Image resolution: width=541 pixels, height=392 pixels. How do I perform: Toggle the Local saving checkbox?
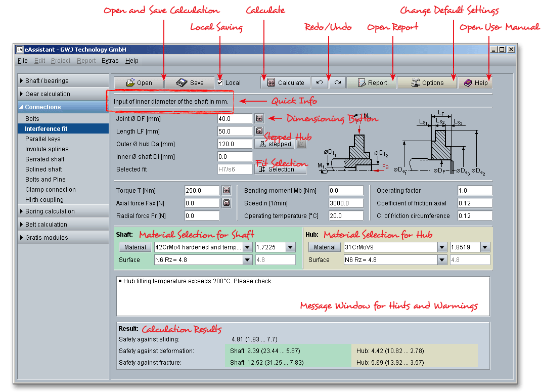[220, 82]
